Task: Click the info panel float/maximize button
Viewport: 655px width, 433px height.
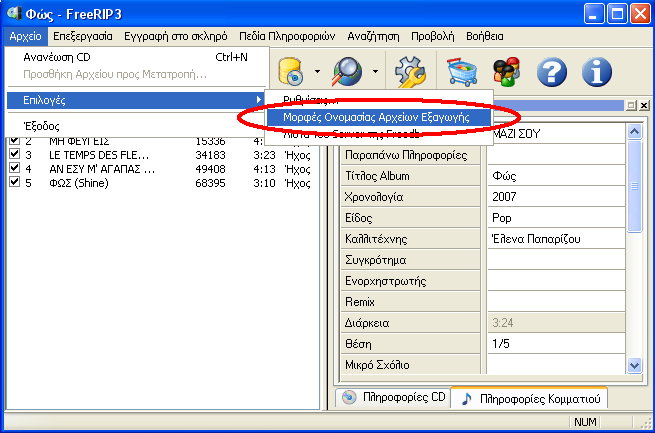Action: coord(631,105)
